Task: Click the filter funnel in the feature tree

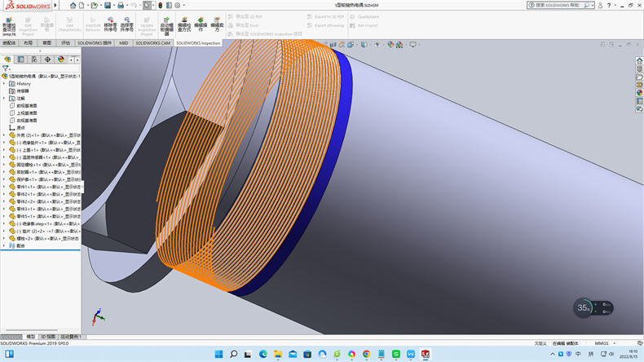Action: pos(6,68)
